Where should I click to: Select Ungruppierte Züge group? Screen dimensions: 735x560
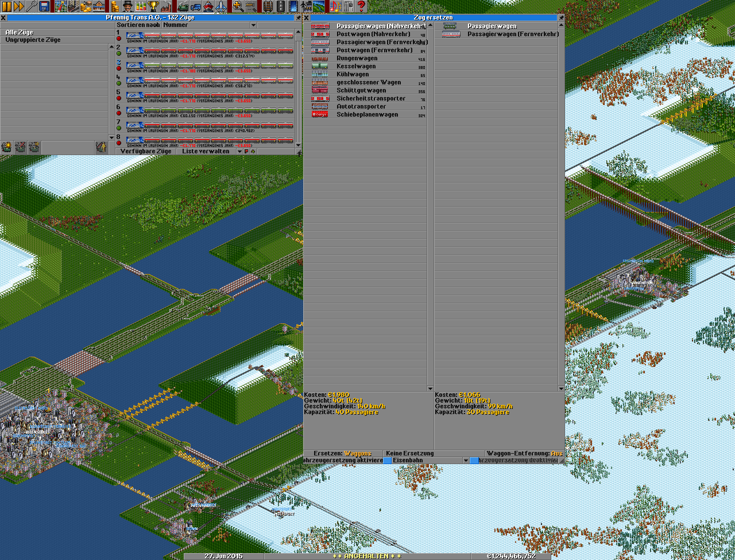[33, 40]
